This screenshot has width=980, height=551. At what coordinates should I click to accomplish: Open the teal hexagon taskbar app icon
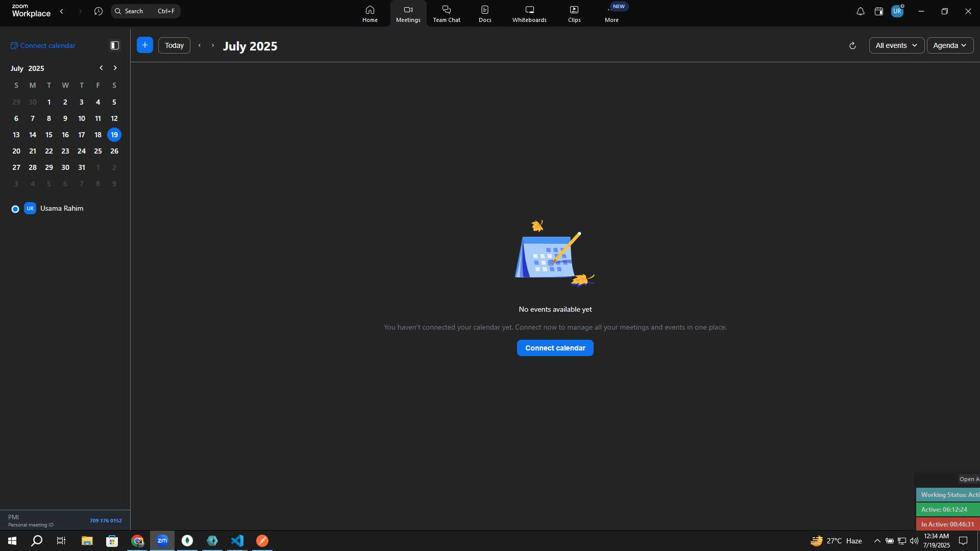coord(212,541)
